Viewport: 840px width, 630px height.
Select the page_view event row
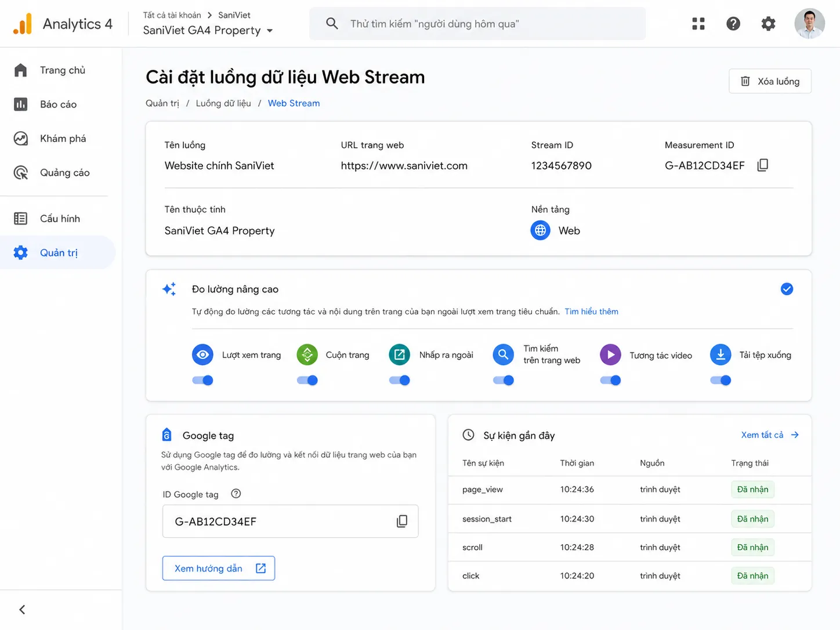(x=629, y=490)
